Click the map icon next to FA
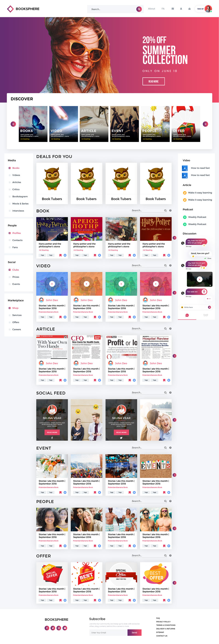 (173, 9)
